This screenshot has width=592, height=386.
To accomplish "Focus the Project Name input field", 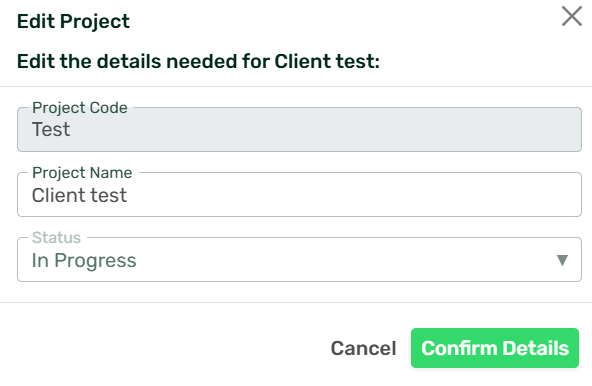I will point(299,195).
